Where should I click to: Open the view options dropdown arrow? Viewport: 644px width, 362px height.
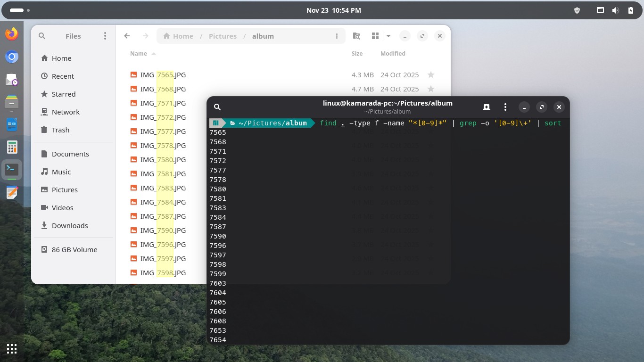tap(388, 36)
